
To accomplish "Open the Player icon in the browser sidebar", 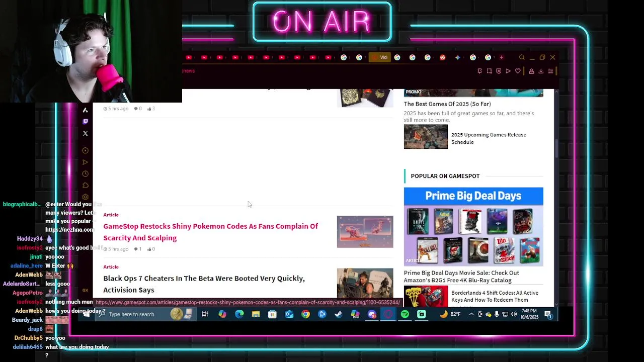I will (x=85, y=150).
